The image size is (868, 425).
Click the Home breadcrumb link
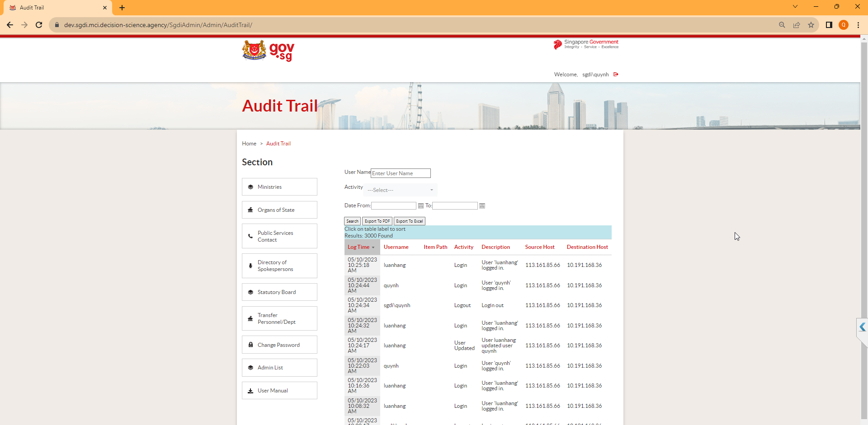tap(249, 144)
